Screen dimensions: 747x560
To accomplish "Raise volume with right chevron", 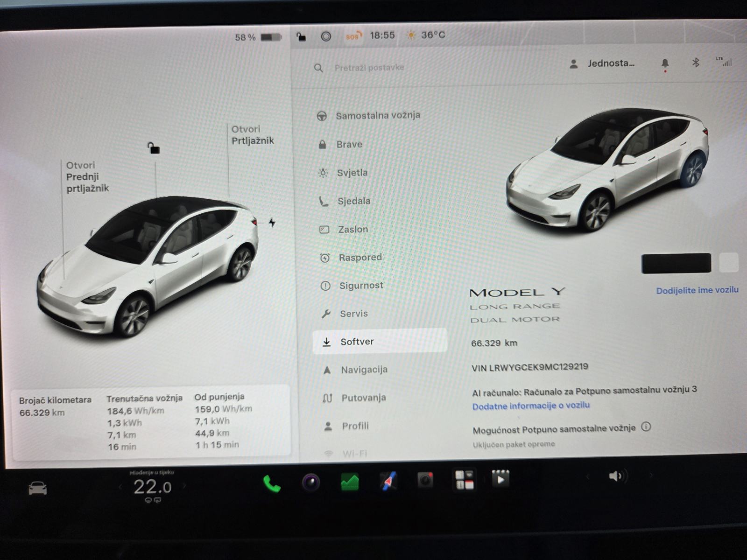I will pyautogui.click(x=650, y=476).
